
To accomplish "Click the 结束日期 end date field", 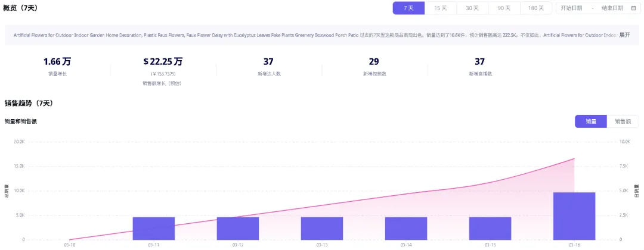I will click(612, 8).
